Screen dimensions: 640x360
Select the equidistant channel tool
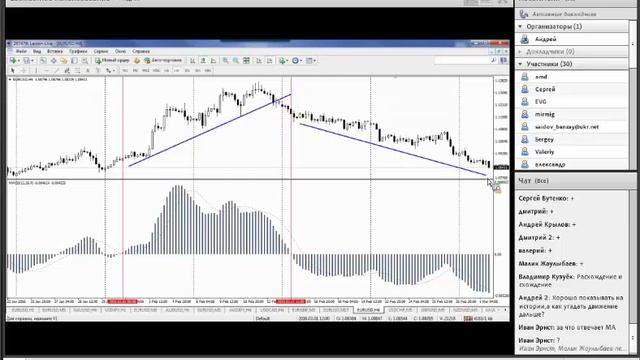tap(67, 71)
